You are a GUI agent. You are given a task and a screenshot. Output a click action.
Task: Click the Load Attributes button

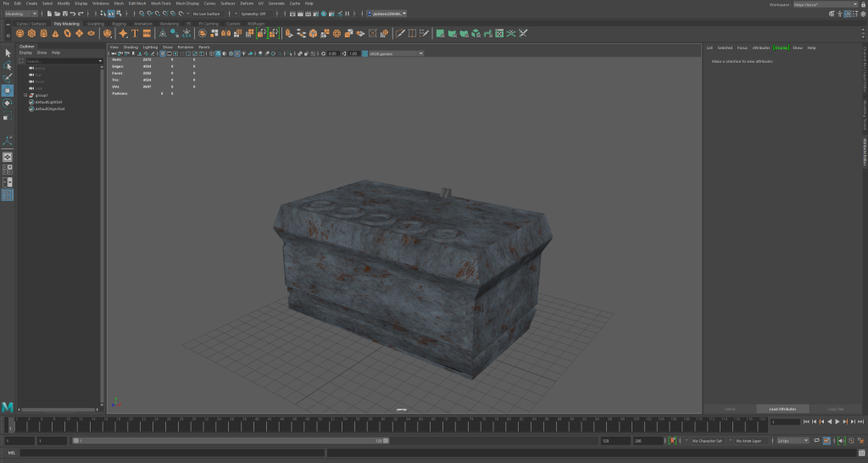click(x=782, y=409)
